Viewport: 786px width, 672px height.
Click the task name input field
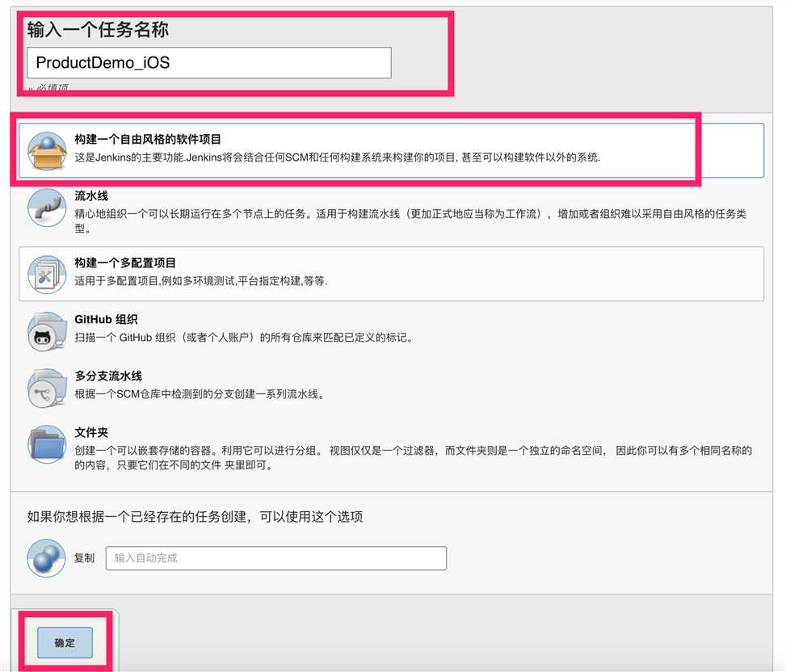pyautogui.click(x=209, y=63)
